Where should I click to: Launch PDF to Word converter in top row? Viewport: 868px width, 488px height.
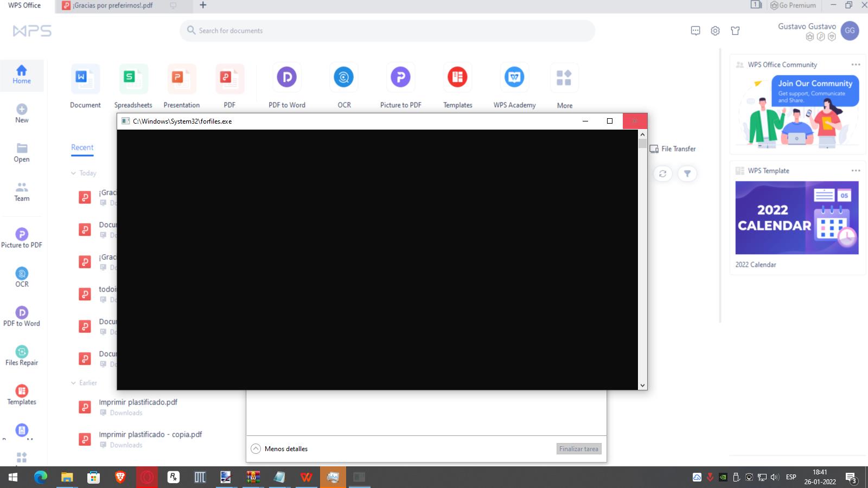(286, 78)
